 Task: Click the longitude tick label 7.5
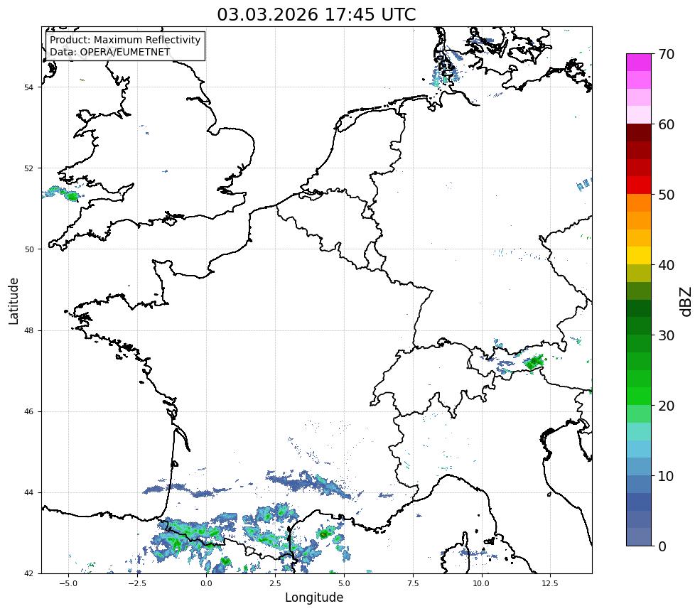(413, 583)
